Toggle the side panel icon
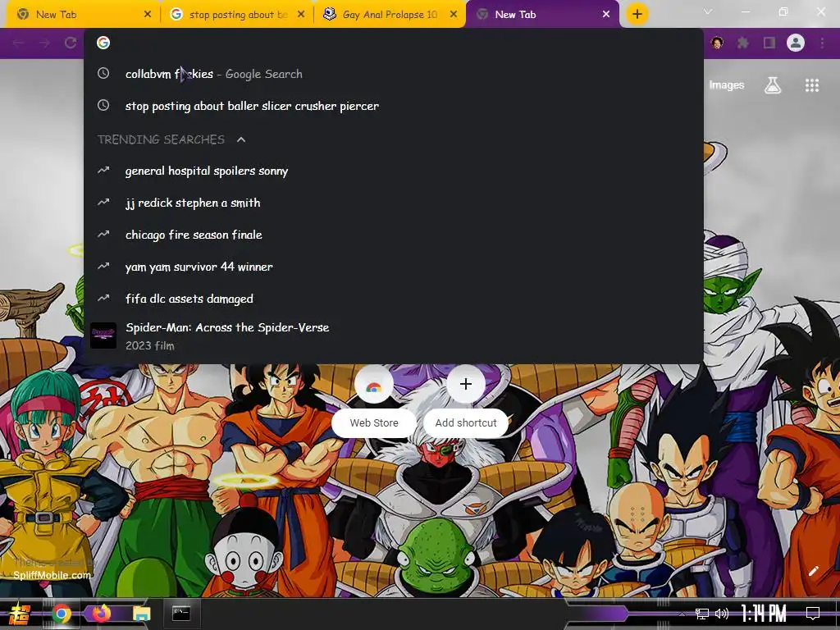 pos(769,43)
